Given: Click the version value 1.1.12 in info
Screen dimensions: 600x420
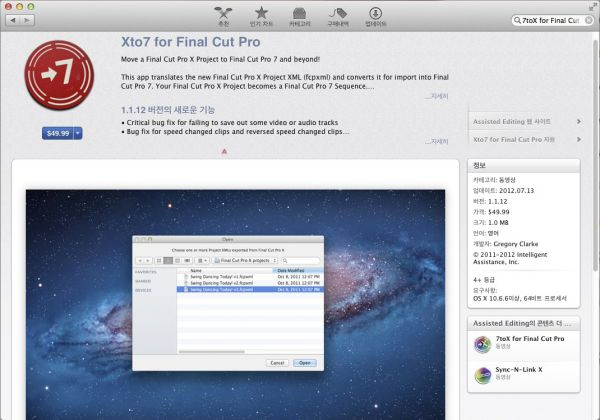Looking at the screenshot, I should click(497, 201).
